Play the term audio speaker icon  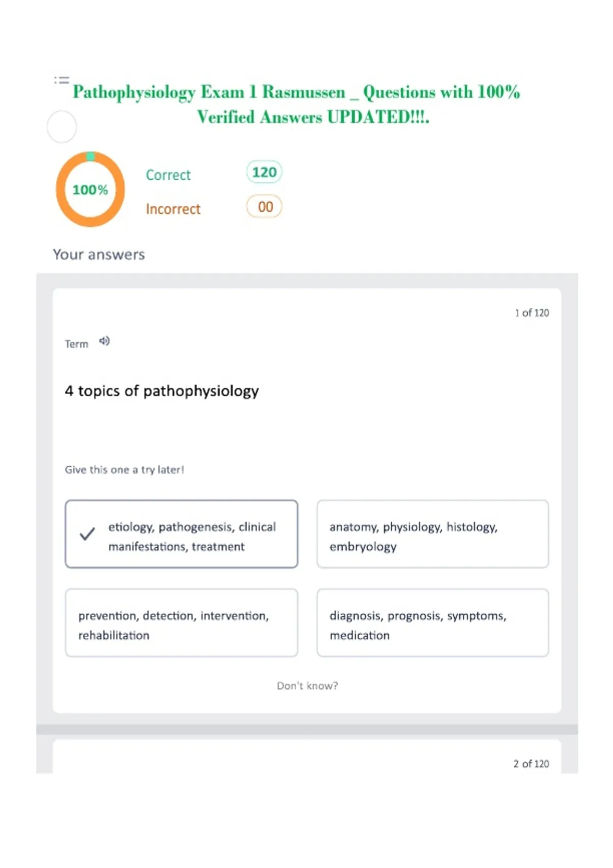[104, 341]
